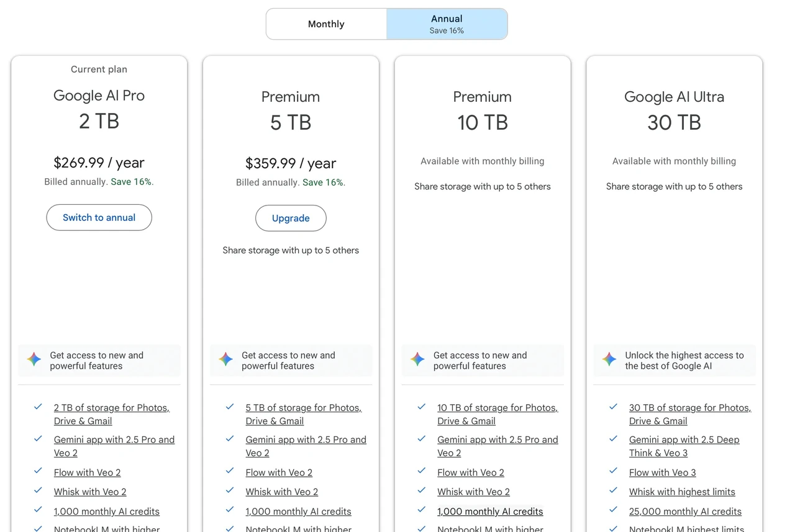Click Switch to annual button

tap(99, 217)
